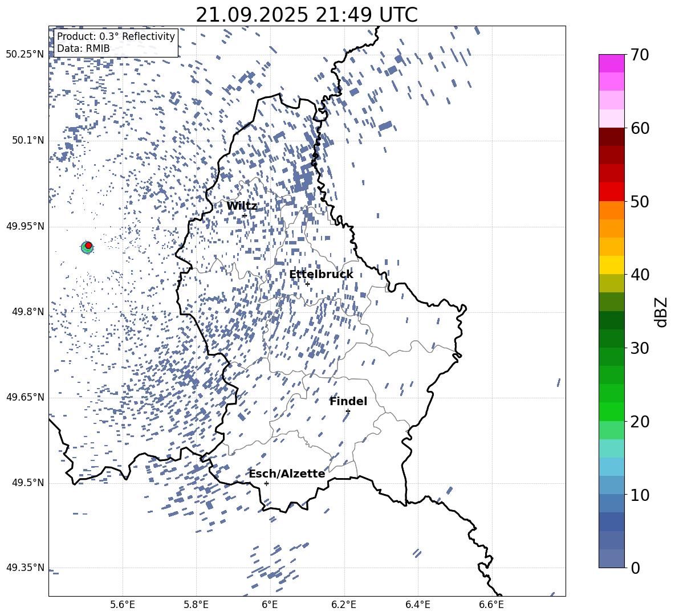Pick the bright red swatch just above 50 dBZ

(x=612, y=191)
